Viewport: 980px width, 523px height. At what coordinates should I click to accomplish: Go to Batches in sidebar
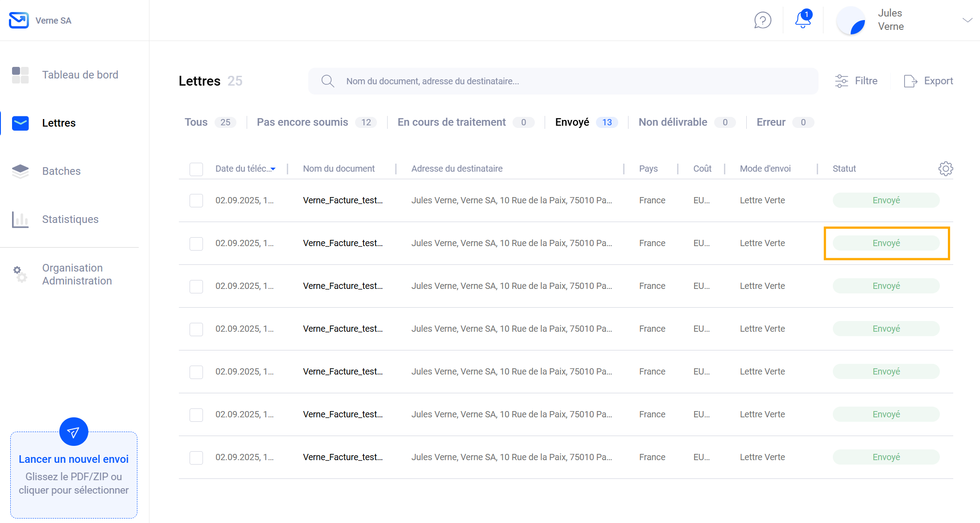(61, 171)
